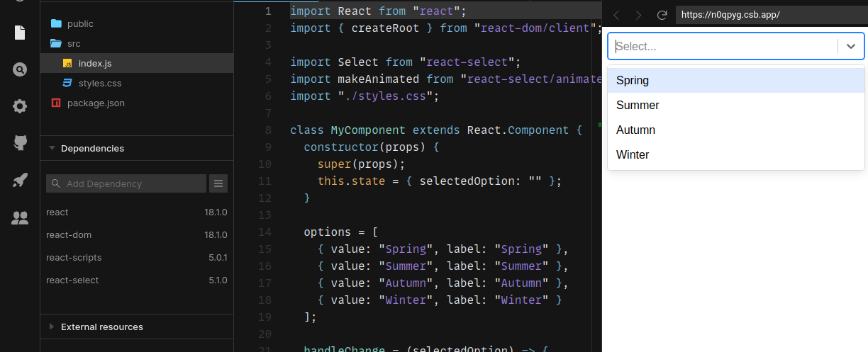Image resolution: width=868 pixels, height=352 pixels.
Task: Open the public folder
Action: pyautogui.click(x=137, y=23)
